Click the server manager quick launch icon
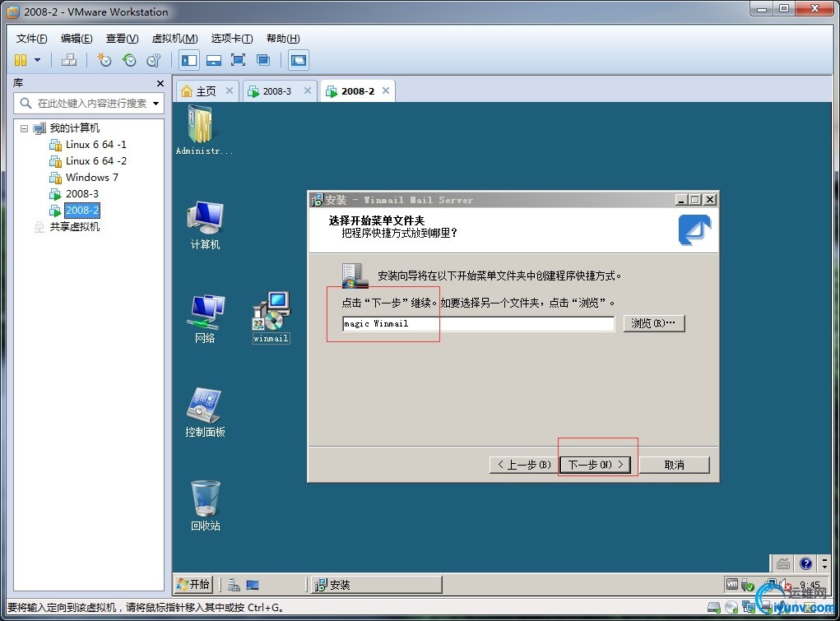The width and height of the screenshot is (840, 621). point(234,585)
